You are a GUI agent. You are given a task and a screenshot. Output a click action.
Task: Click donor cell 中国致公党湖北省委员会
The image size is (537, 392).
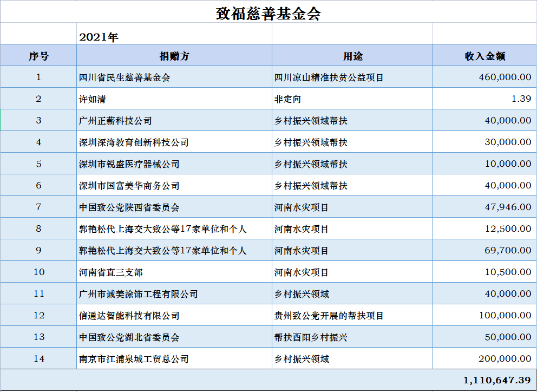[174, 336]
